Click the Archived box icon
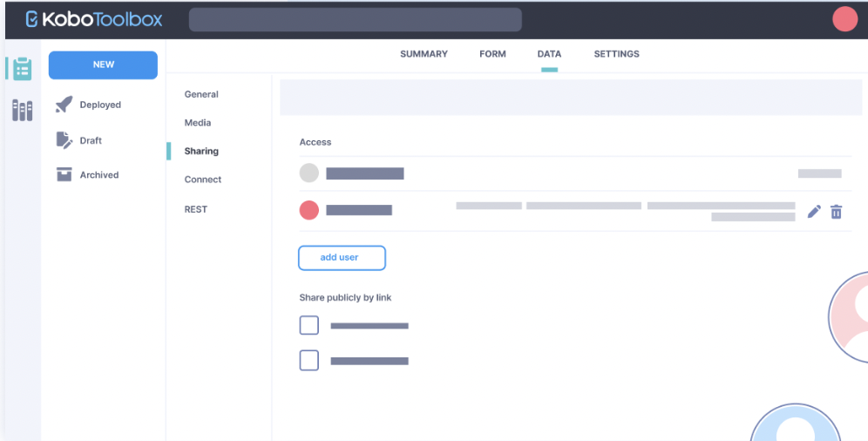 click(x=64, y=174)
